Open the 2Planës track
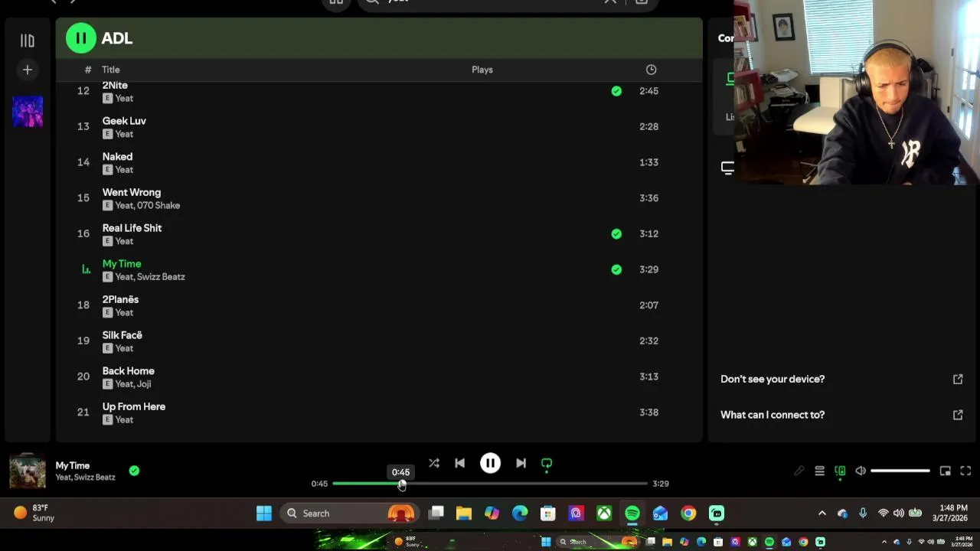 120,299
